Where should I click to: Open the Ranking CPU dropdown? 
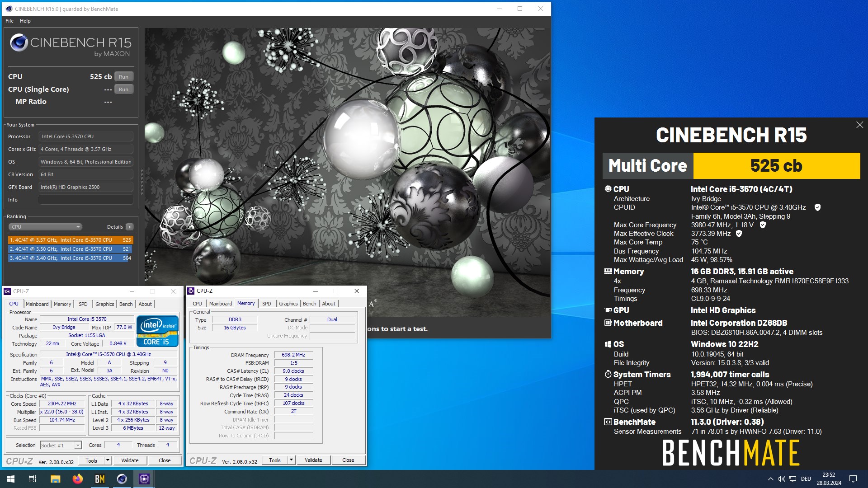pos(45,227)
